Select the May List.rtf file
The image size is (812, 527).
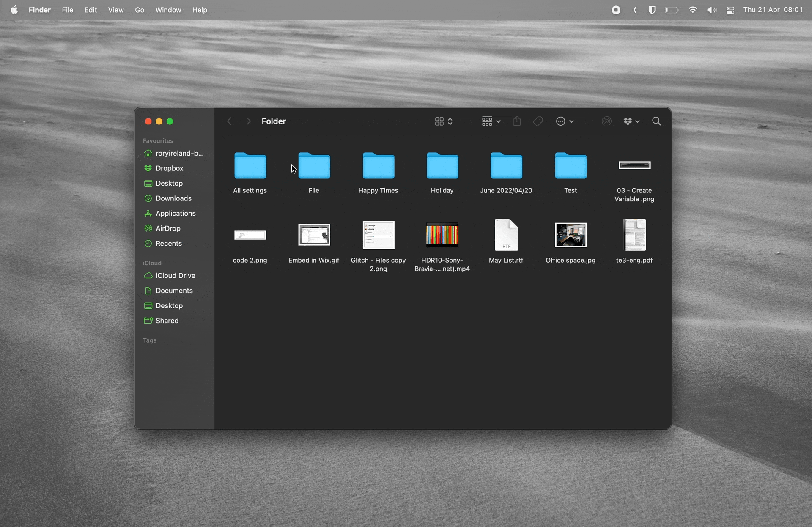506,235
